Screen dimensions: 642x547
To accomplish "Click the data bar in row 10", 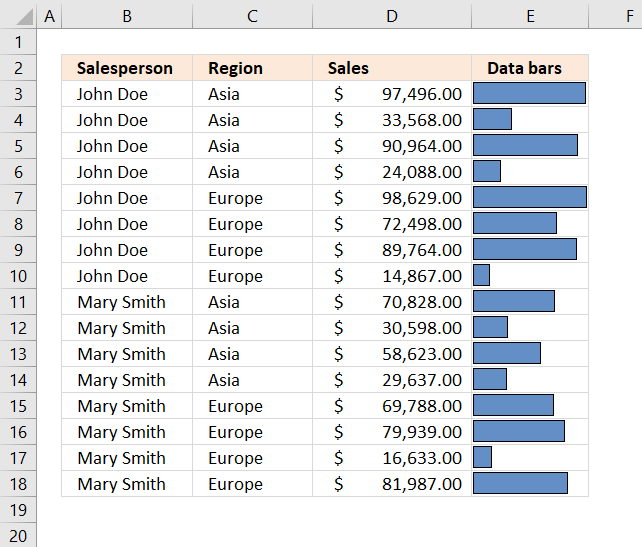I will pos(482,275).
